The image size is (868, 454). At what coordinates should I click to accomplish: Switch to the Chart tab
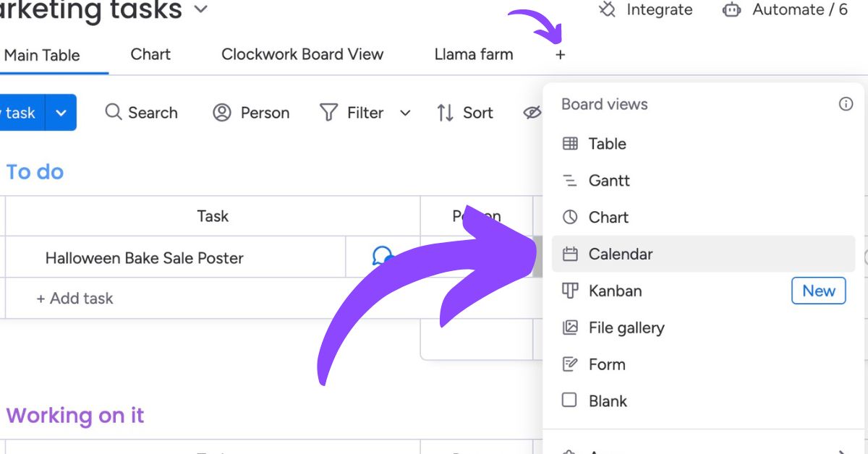pos(150,54)
